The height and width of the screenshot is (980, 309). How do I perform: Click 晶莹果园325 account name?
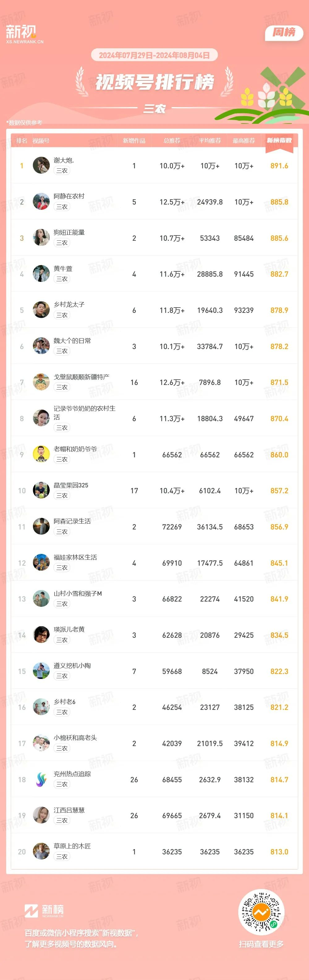[x=71, y=485]
